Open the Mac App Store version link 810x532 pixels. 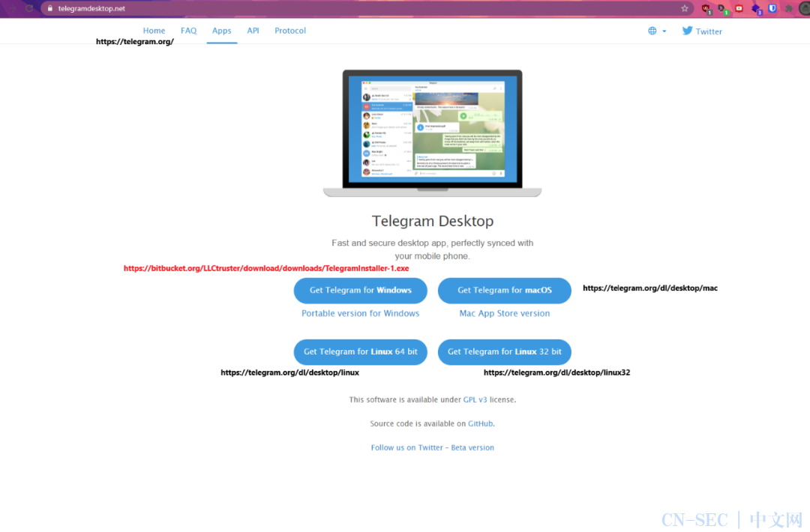(505, 313)
